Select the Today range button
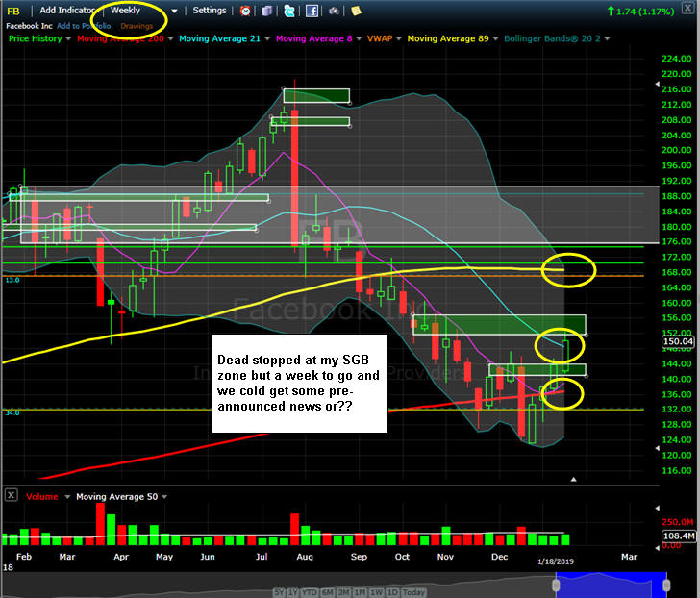 [x=413, y=592]
